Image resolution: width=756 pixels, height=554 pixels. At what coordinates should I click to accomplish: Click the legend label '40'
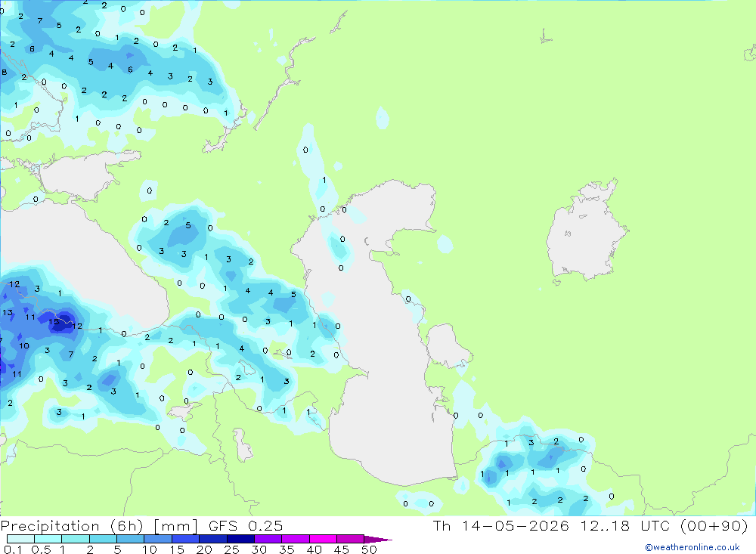click(x=314, y=549)
